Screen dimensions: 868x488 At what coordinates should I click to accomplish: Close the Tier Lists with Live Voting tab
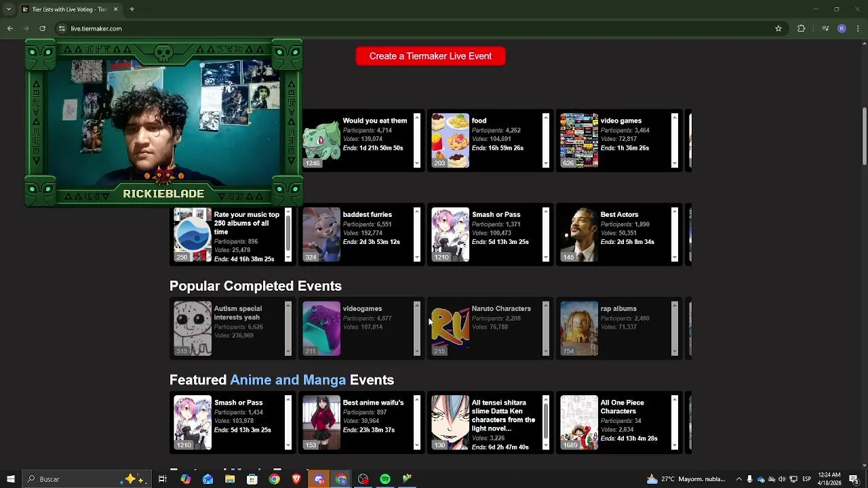coord(115,9)
